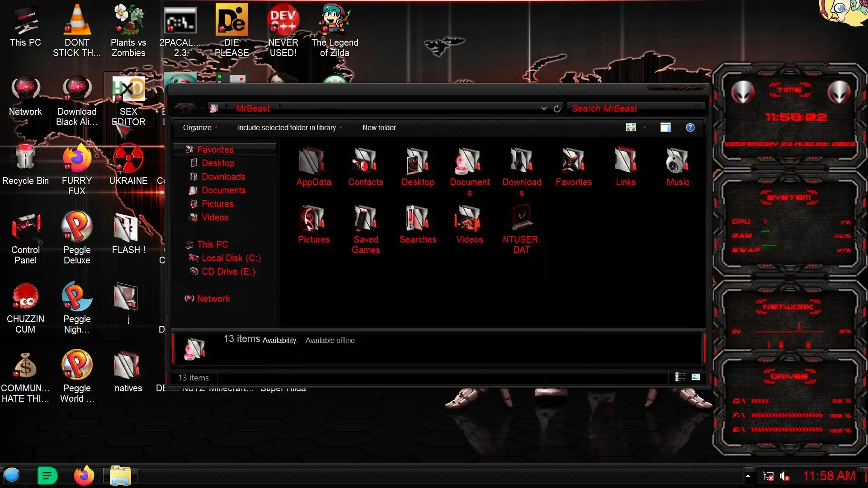This screenshot has height=488, width=868.
Task: Open address bar history dropdown arrow
Action: pos(544,108)
